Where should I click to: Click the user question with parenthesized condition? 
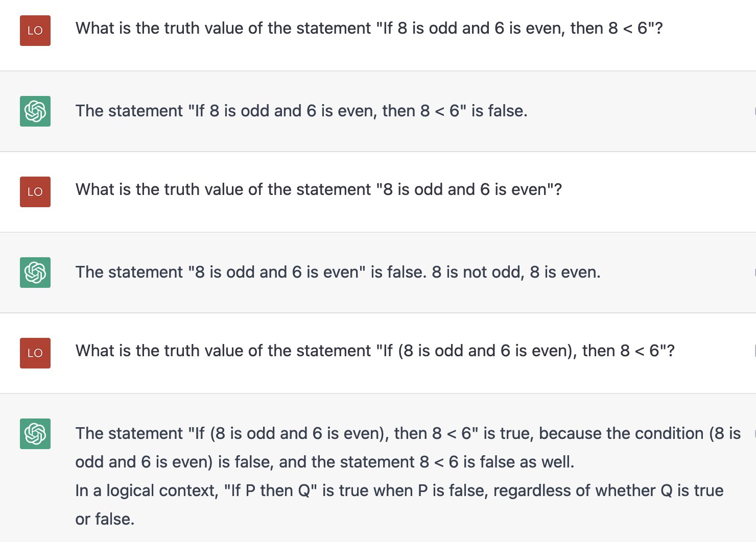pos(375,351)
